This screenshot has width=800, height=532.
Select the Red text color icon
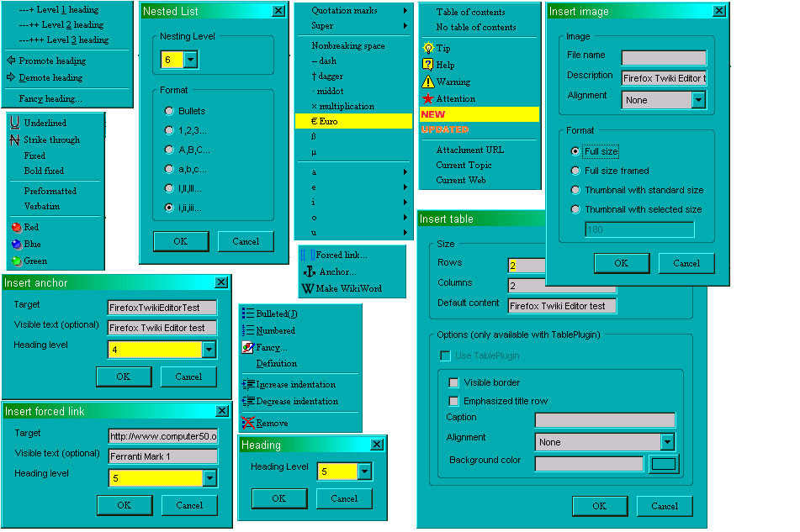(x=15, y=227)
